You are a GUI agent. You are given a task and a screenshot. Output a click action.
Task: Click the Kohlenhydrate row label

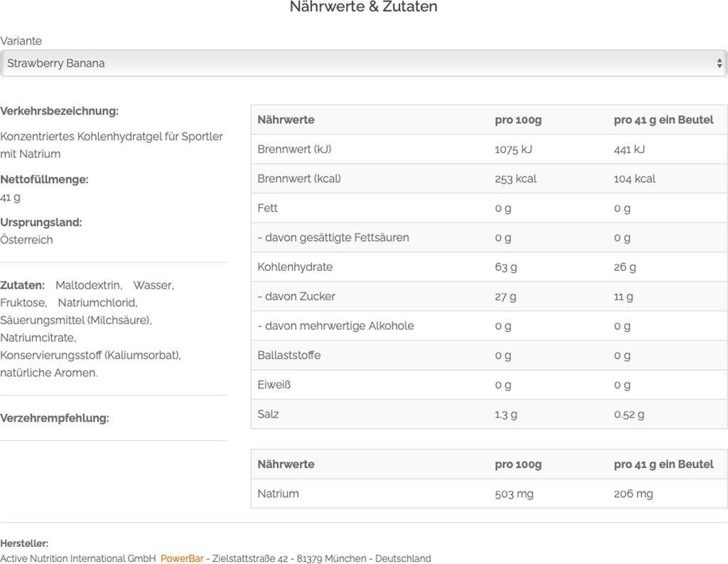click(x=295, y=267)
